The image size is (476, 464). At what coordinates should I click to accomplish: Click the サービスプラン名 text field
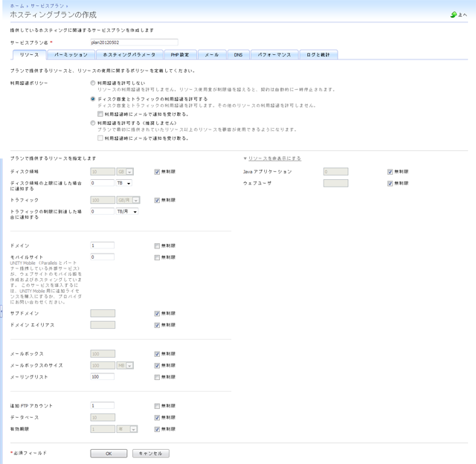(133, 42)
